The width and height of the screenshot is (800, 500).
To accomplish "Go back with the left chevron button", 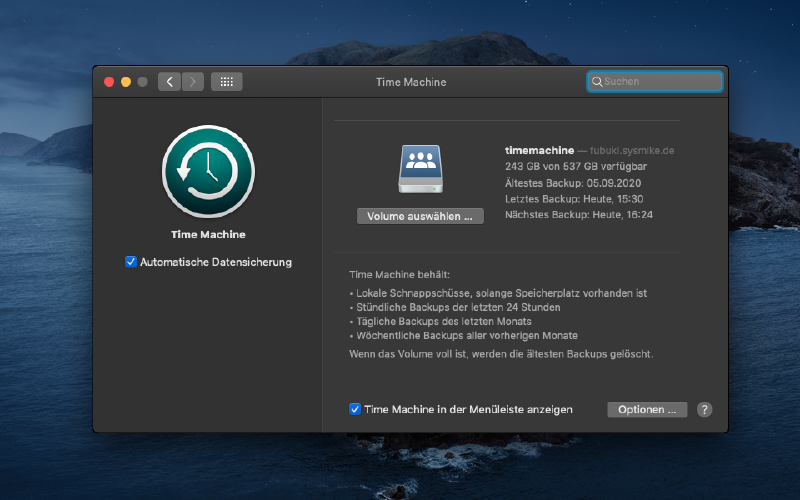I will (169, 82).
